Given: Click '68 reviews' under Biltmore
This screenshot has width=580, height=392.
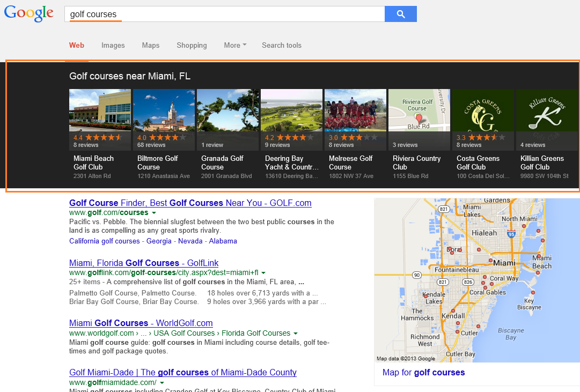Looking at the screenshot, I should (151, 145).
